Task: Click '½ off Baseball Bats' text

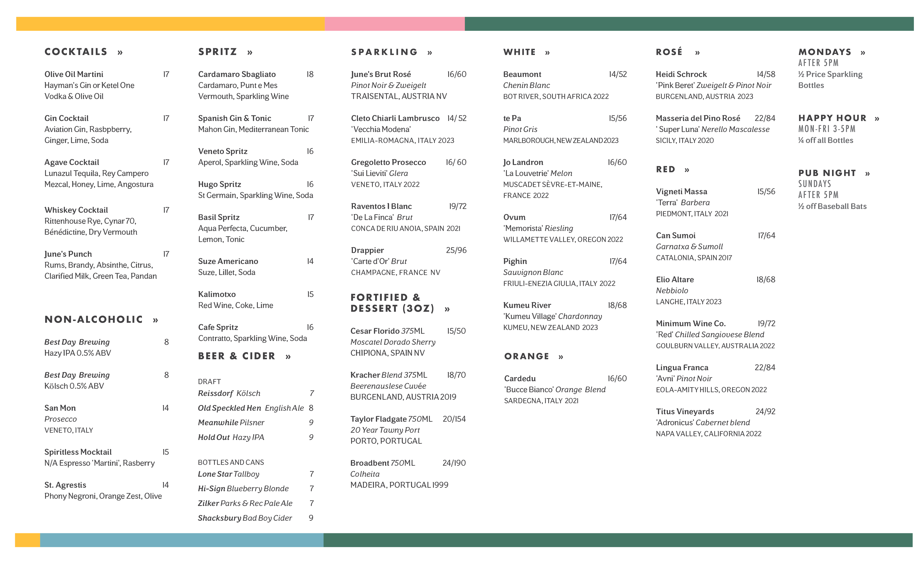Action: click(832, 206)
